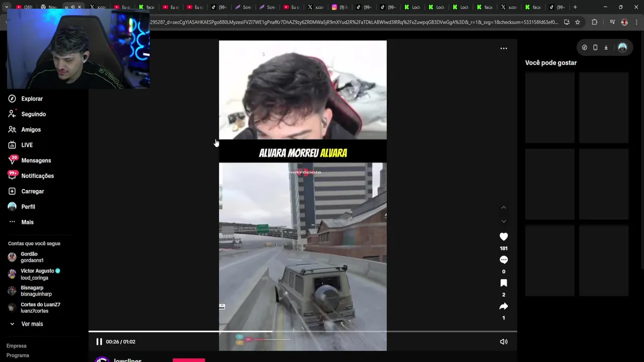Go to next video with down chevron
Image resolution: width=644 pixels, height=362 pixels.
504,221
